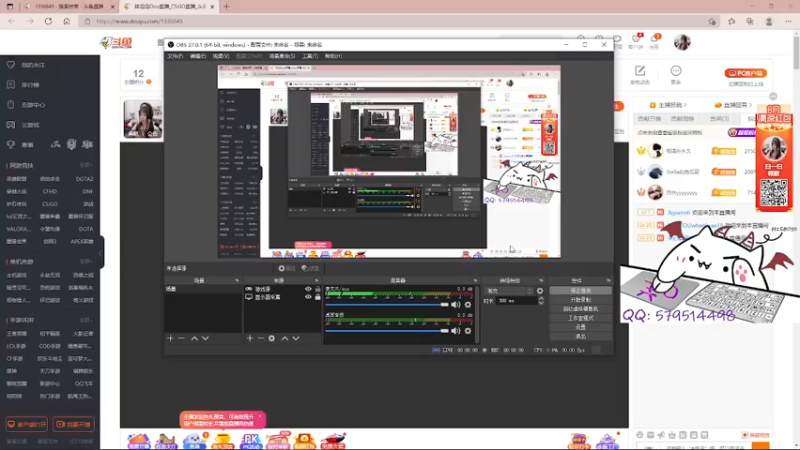Add a new source with the plus icon in OBS Sources panel
Screen dimensions: 800x450
click(x=250, y=338)
